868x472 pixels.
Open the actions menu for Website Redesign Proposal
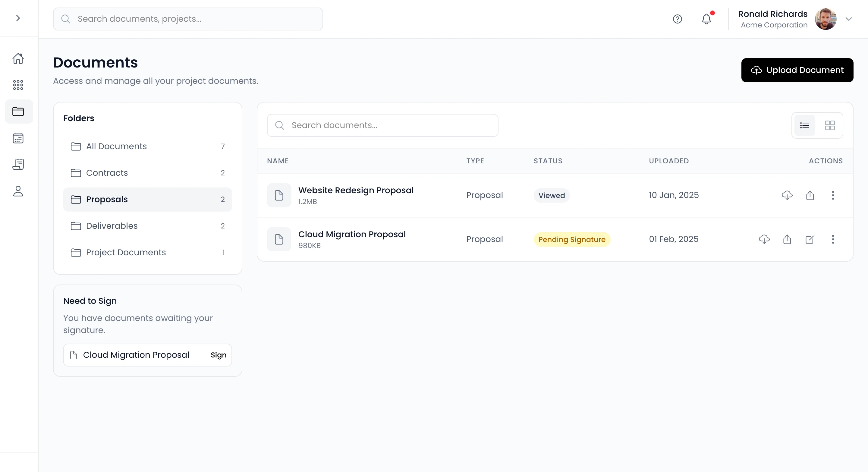tap(833, 195)
